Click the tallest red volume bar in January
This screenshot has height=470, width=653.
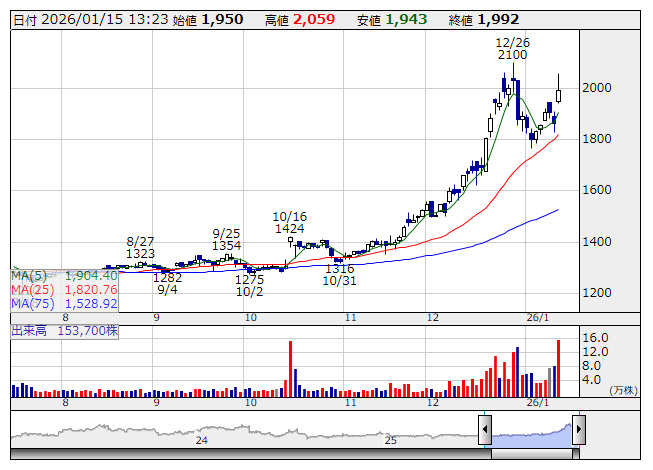558,369
